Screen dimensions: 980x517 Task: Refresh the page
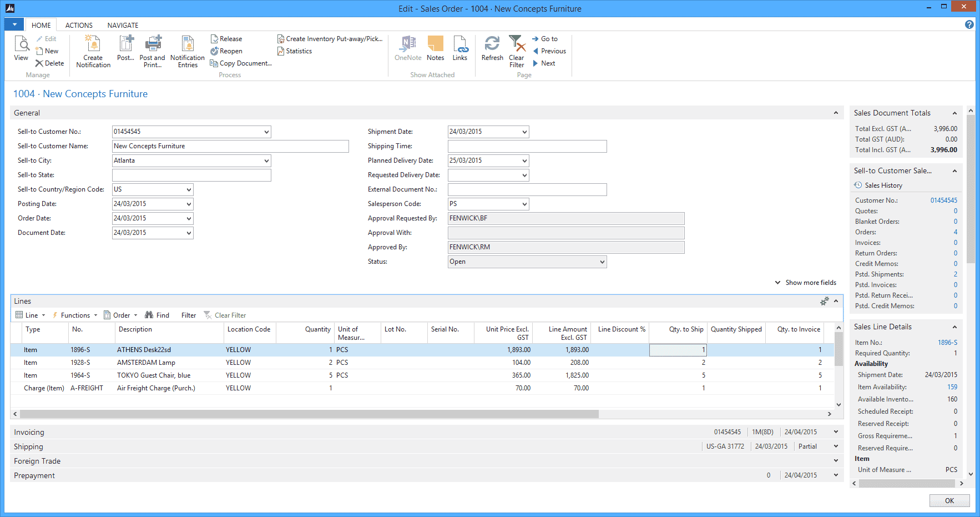click(492, 48)
